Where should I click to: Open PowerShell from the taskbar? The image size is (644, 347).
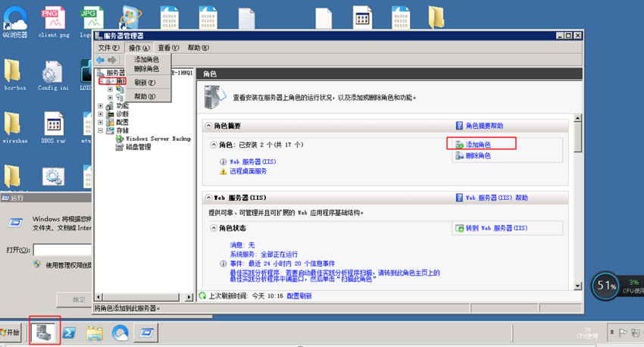tap(69, 333)
